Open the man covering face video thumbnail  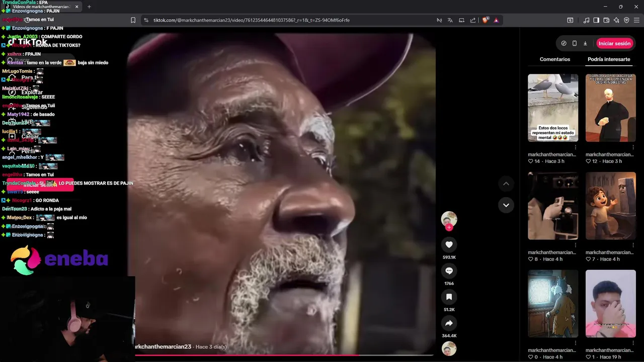(x=611, y=304)
